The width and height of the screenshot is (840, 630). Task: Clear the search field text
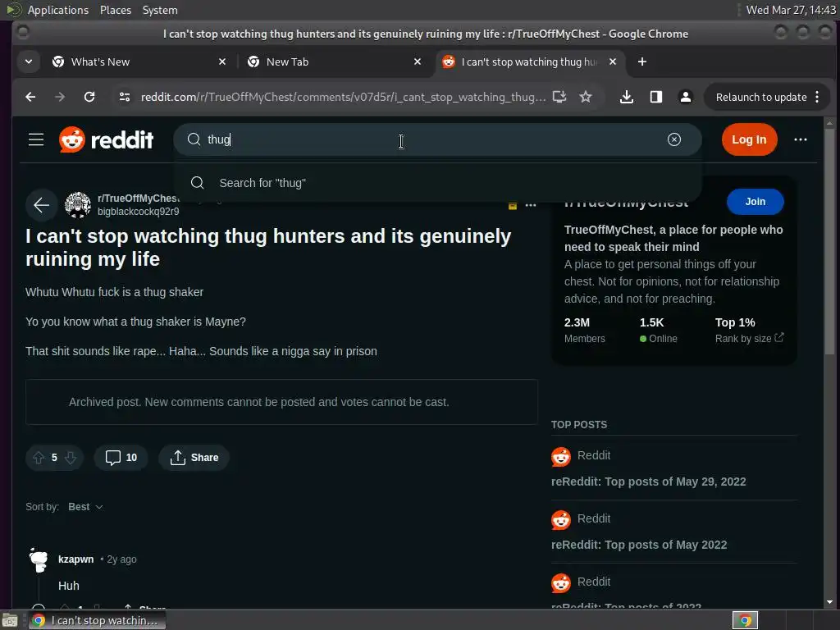[x=674, y=139]
